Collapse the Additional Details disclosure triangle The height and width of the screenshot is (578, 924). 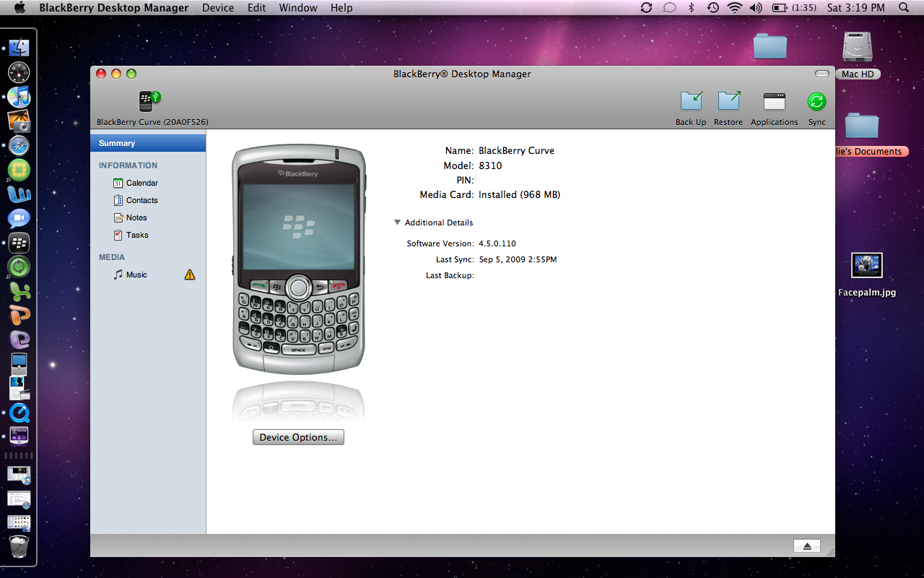(397, 223)
